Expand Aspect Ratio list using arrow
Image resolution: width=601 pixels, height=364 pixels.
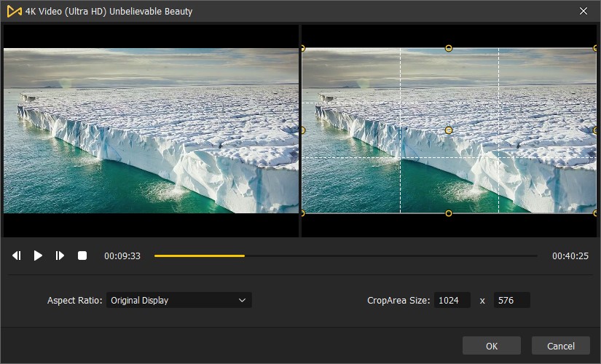pyautogui.click(x=242, y=300)
